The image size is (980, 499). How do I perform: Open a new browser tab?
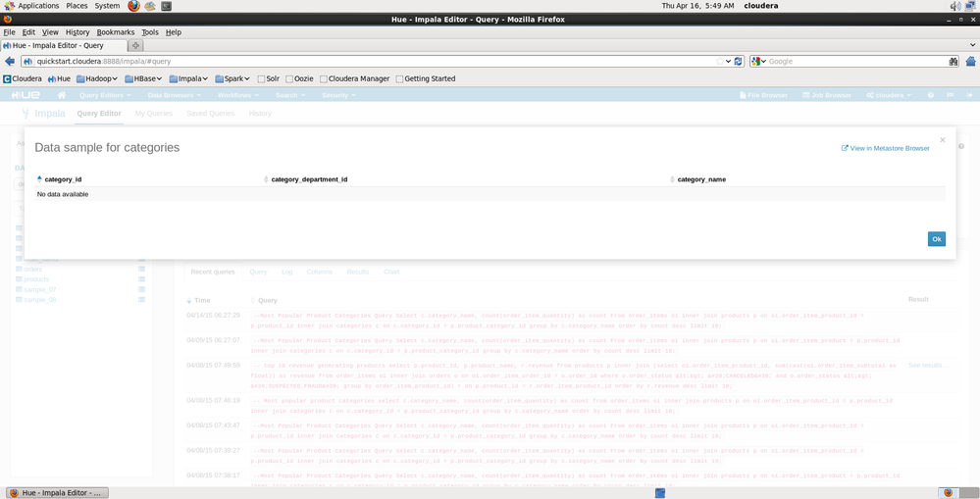tap(135, 46)
